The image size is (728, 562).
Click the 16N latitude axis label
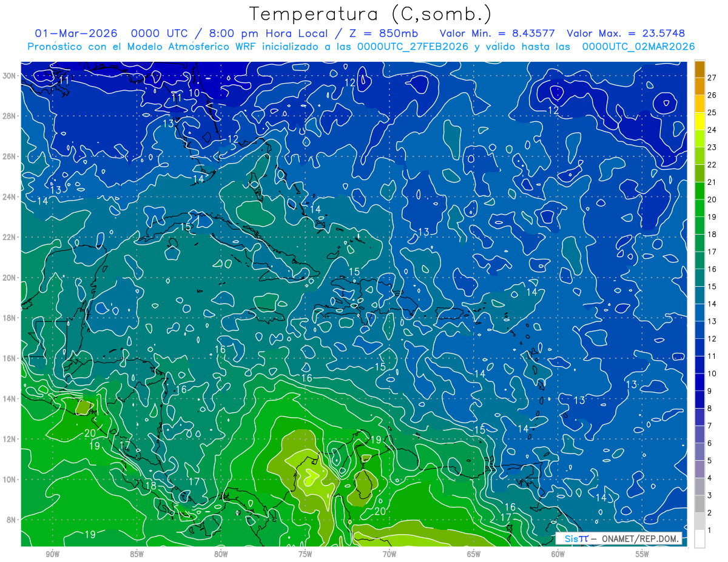click(9, 358)
